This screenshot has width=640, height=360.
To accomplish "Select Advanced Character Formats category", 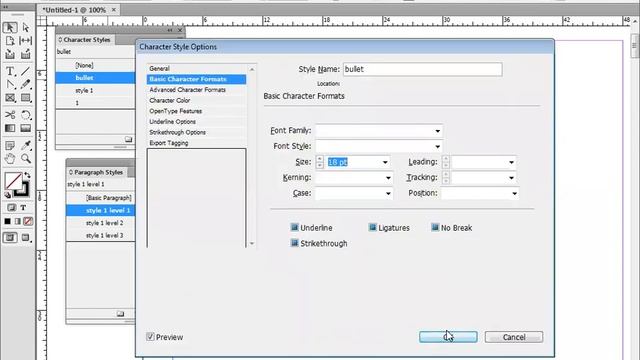I will [x=196, y=90].
